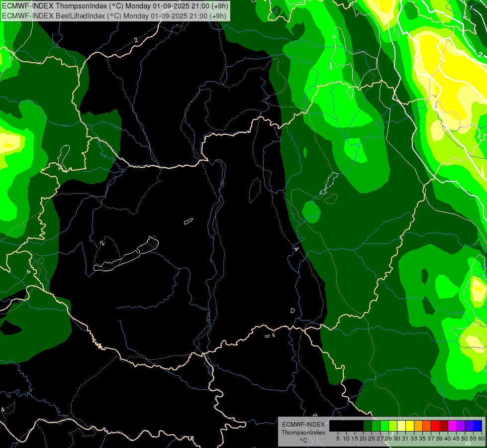Click legend tick value 20
The height and width of the screenshot is (448, 487).
point(363,439)
